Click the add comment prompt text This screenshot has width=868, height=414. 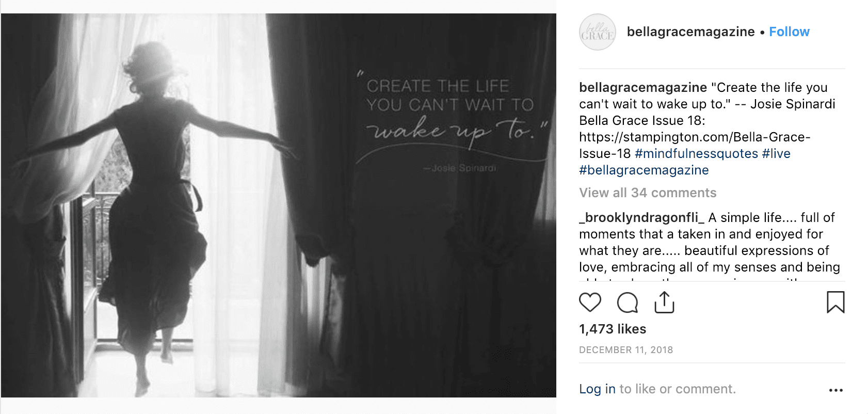point(677,389)
